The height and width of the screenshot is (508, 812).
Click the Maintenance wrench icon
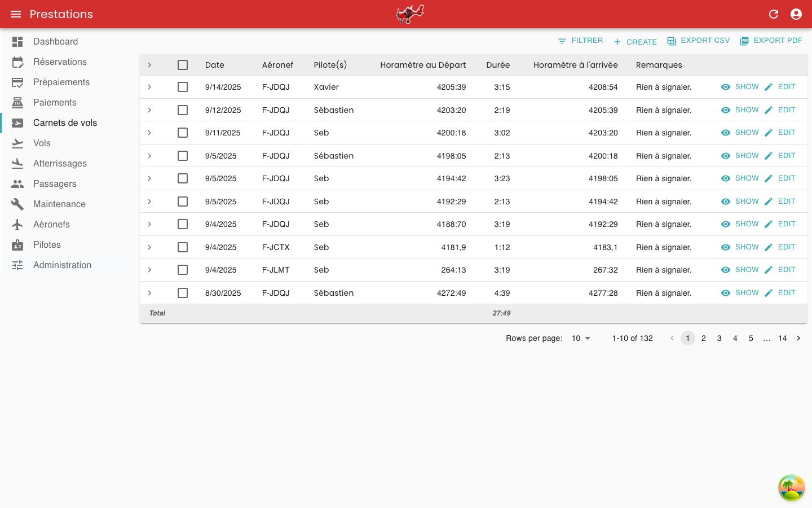click(x=17, y=204)
